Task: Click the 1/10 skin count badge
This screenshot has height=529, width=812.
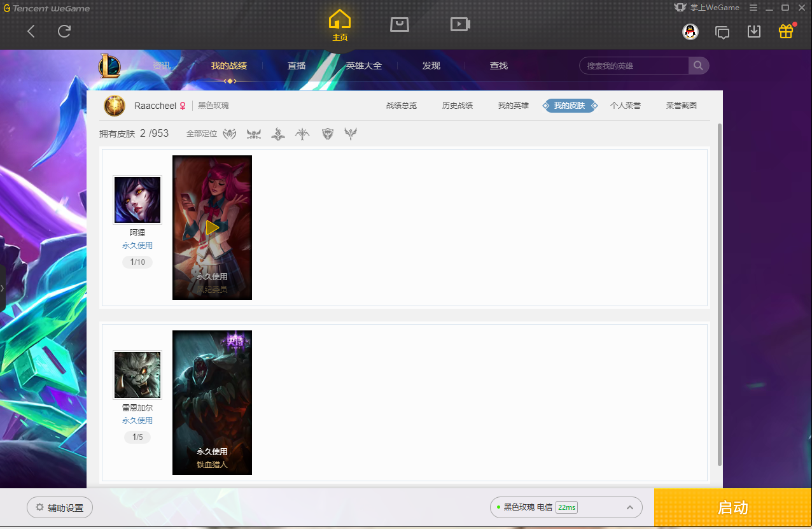Action: (x=137, y=262)
